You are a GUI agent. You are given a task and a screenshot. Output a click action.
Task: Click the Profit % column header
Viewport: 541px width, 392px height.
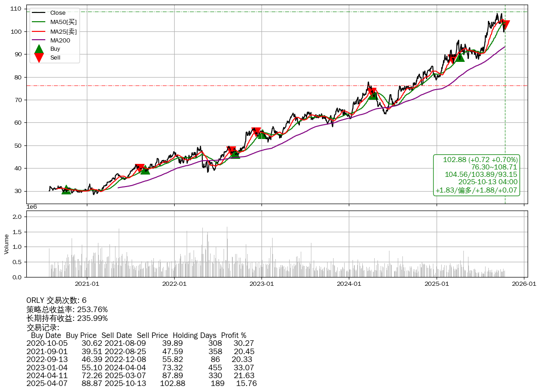(x=233, y=335)
